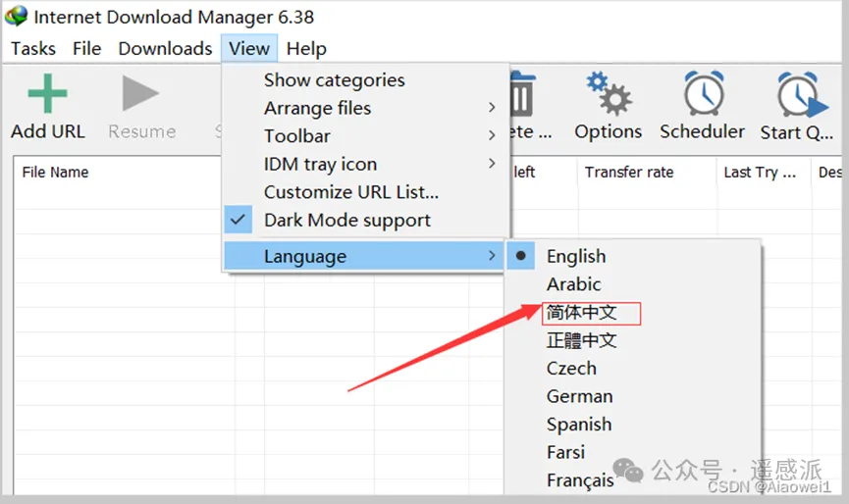Select Arabic language
Screen dimensions: 849x504
coord(574,284)
